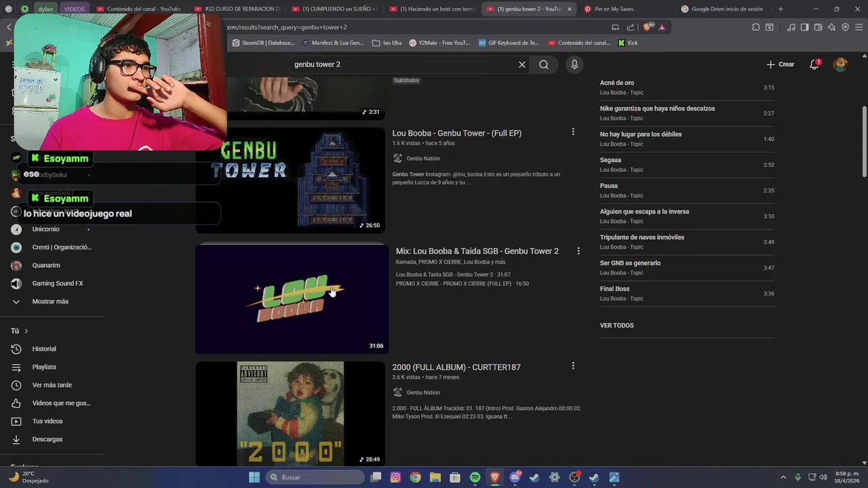The height and width of the screenshot is (488, 868).
Task: Open SteamDB bookmark
Action: [263, 43]
